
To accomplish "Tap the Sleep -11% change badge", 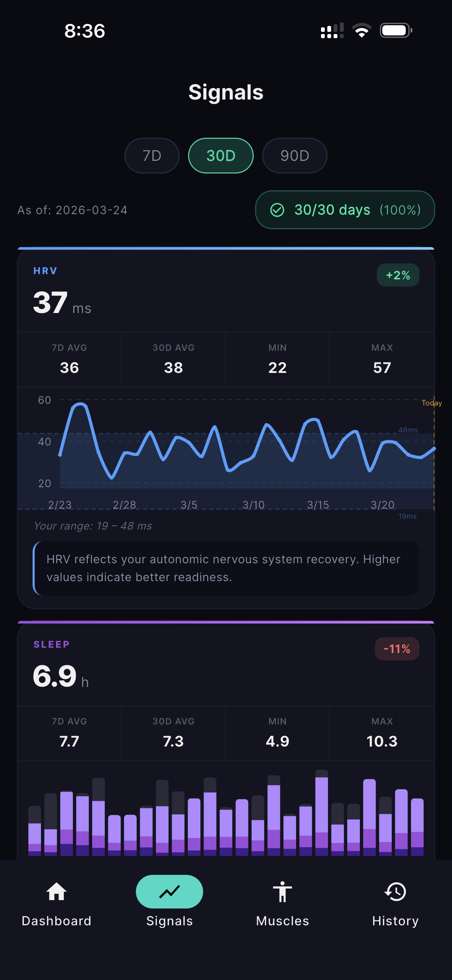I will pyautogui.click(x=397, y=649).
